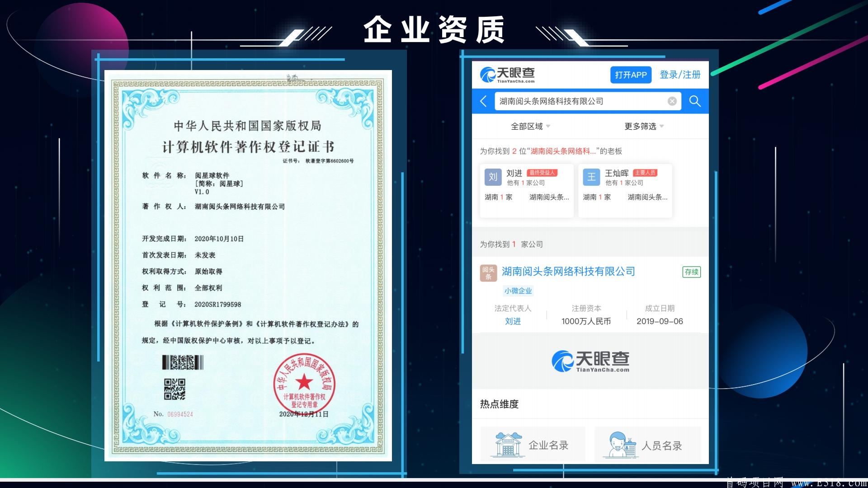Image resolution: width=868 pixels, height=488 pixels.
Task: Tap the back arrow beside the search box
Action: (483, 101)
